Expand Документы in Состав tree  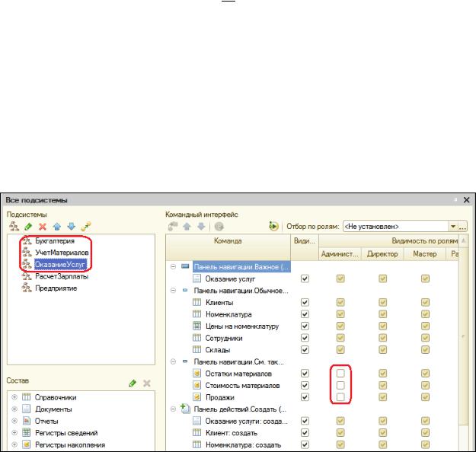coord(14,409)
